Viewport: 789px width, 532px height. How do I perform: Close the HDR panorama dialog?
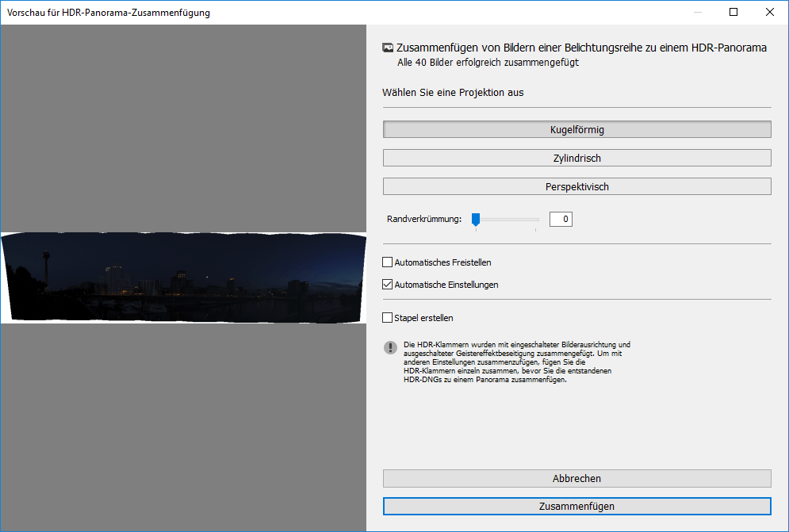770,12
